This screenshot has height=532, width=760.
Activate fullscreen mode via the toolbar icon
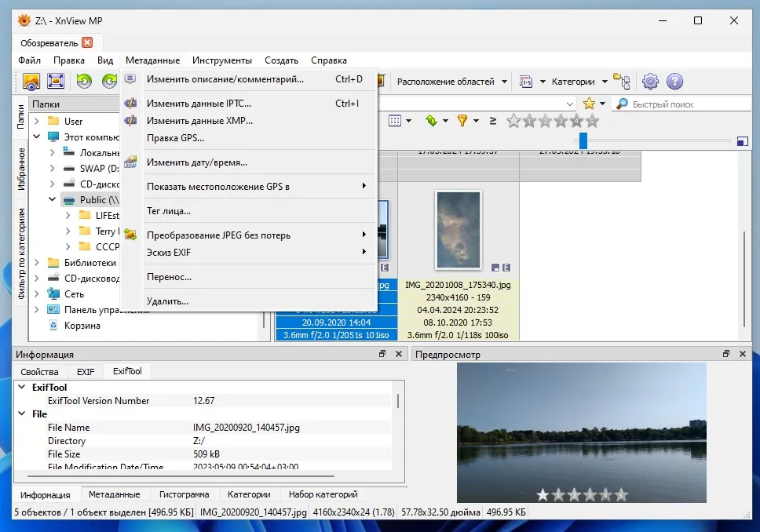coord(54,81)
